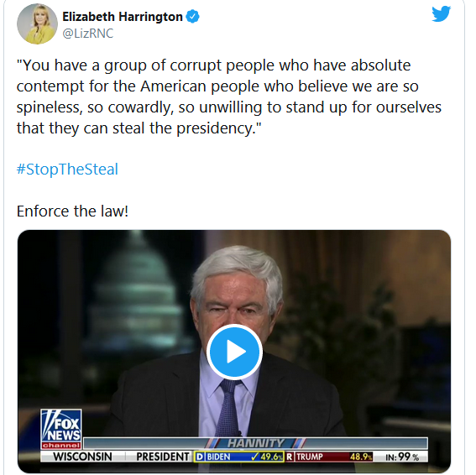Click the Twitter bird logo

point(441,13)
